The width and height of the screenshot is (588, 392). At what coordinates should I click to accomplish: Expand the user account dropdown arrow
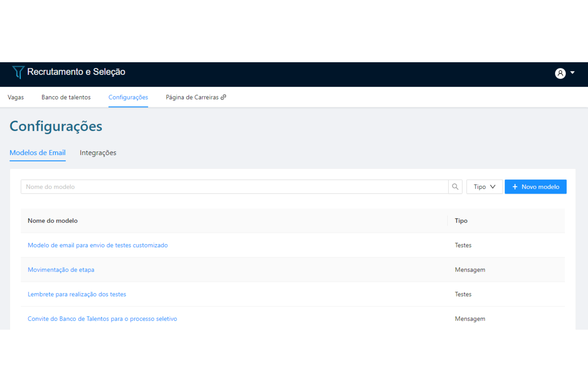click(572, 73)
